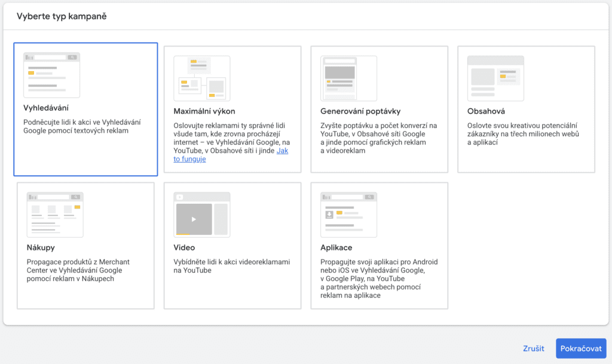Select the Obsahová campaign type title
This screenshot has height=364, width=612.
pos(486,111)
